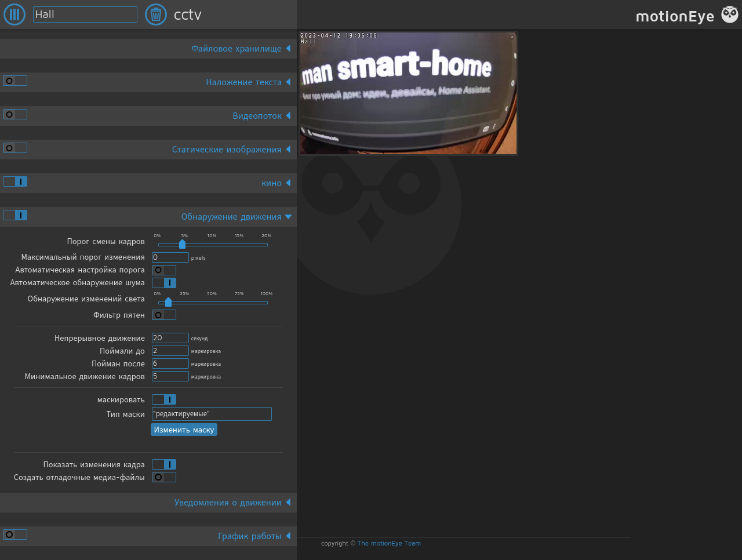Click the Hall camera video frame
The image size is (742, 560).
point(408,93)
